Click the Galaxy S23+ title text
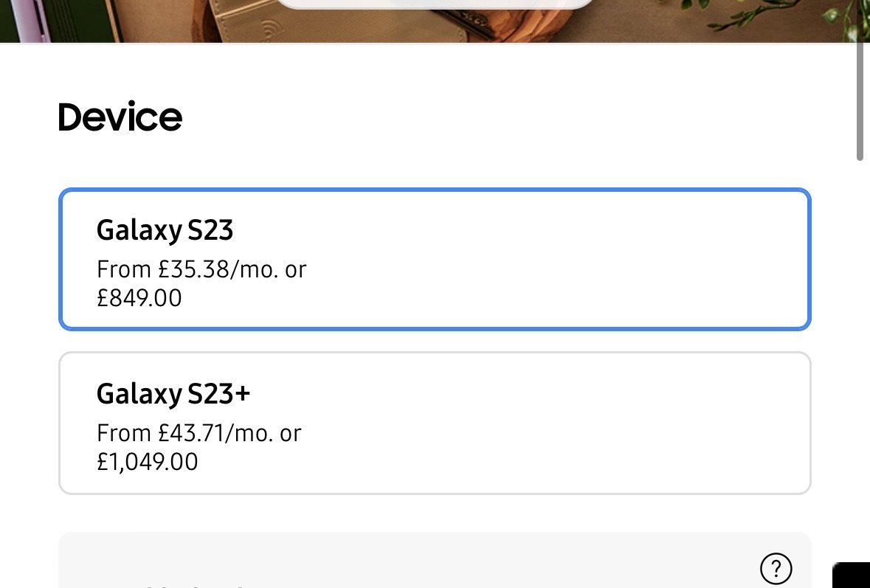The width and height of the screenshot is (870, 588). [173, 393]
